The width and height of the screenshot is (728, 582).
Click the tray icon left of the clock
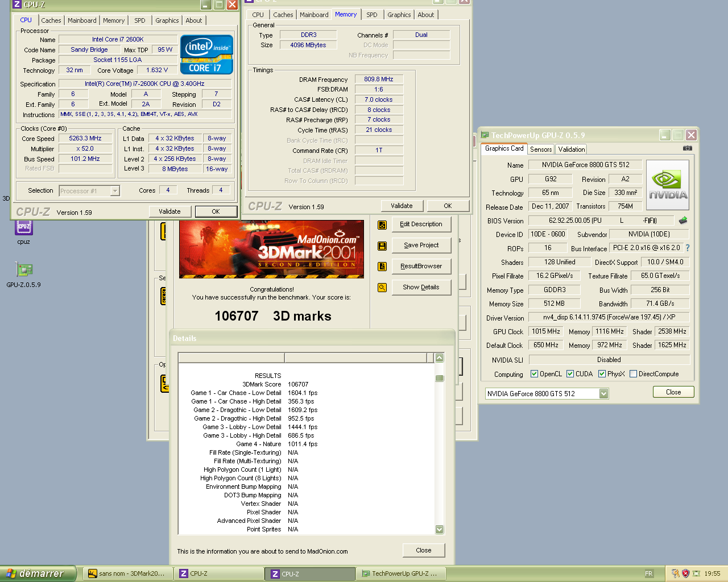click(696, 573)
